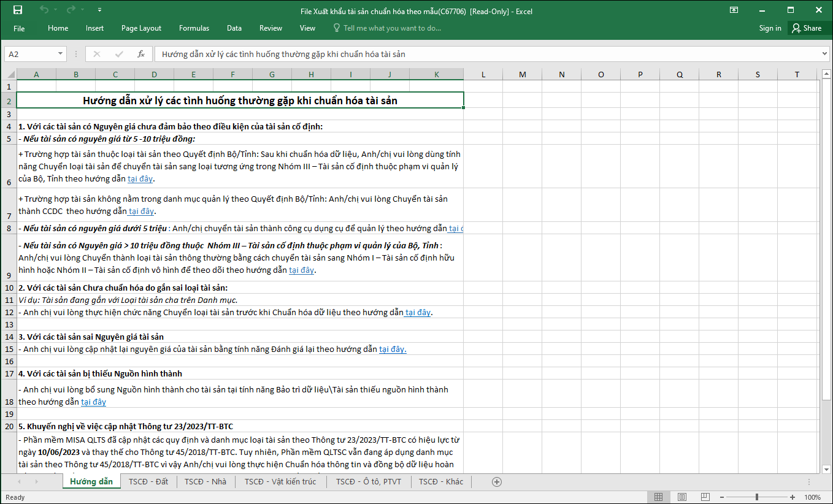Select Normal view in the status bar
833x504 pixels.
(658, 497)
